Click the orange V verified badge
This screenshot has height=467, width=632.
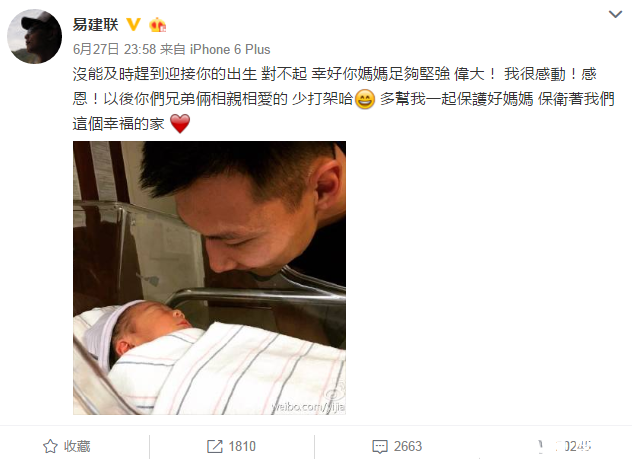[133, 25]
